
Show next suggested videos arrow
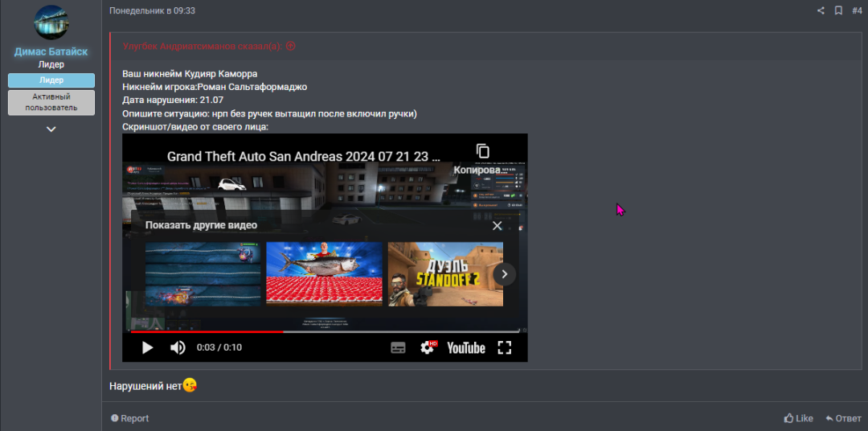click(504, 273)
